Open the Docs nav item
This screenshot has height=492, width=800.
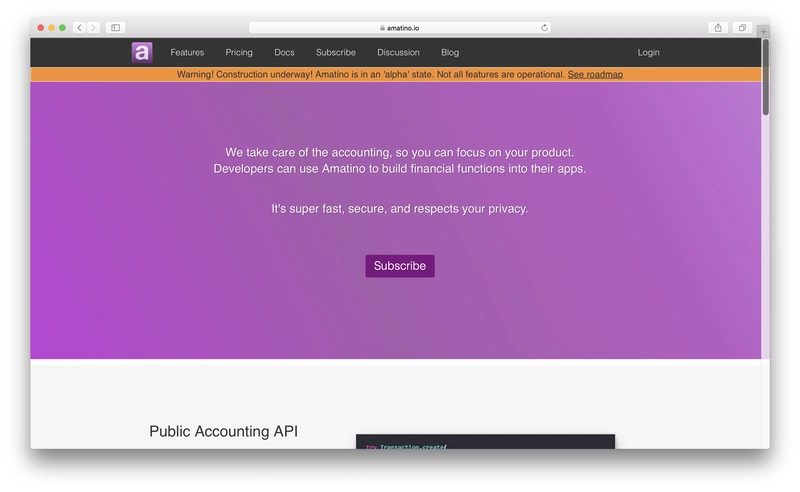coord(284,52)
